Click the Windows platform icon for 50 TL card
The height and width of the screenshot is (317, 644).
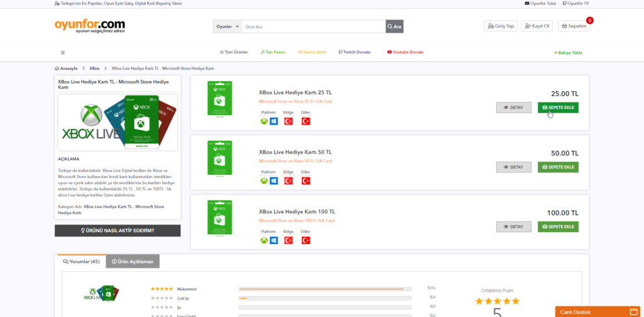274,181
